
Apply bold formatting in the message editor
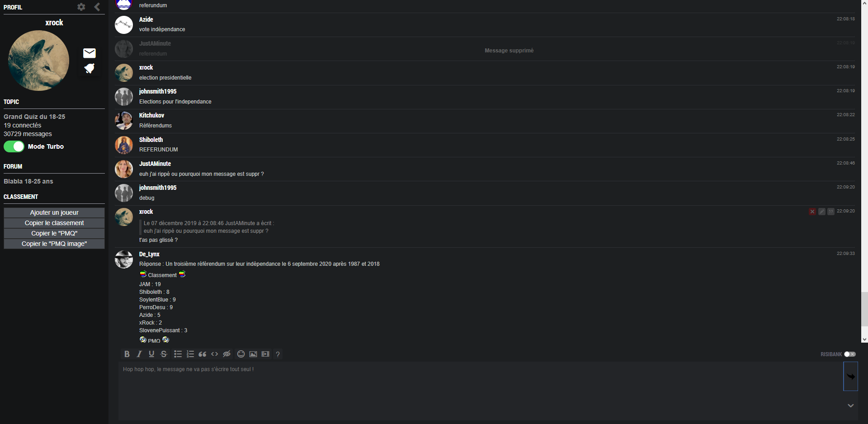click(x=127, y=354)
